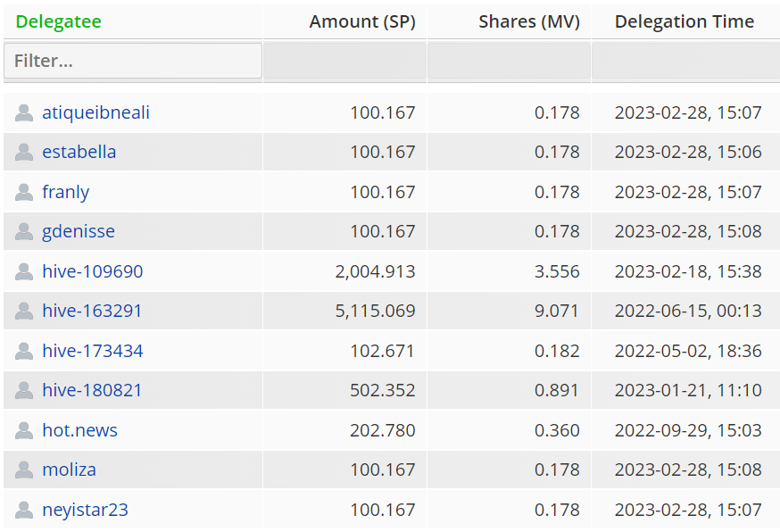Click the avatar icon beside hive-109690
This screenshot has width=780, height=532.
point(24,271)
